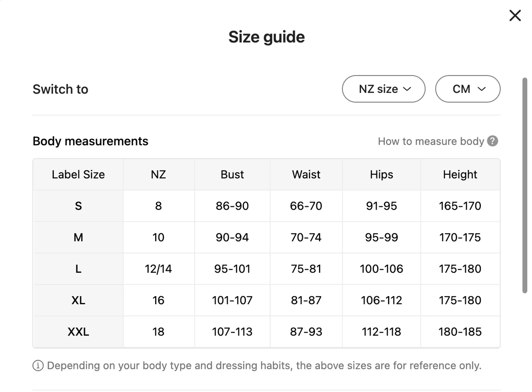Image resolution: width=532 pixels, height=392 pixels.
Task: Click the 170-175 height cell
Action: tap(460, 237)
